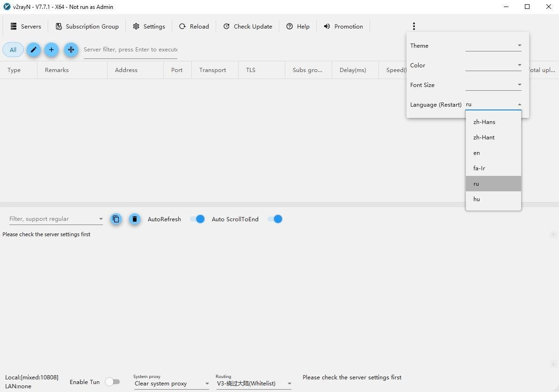Select en language option

coord(494,153)
